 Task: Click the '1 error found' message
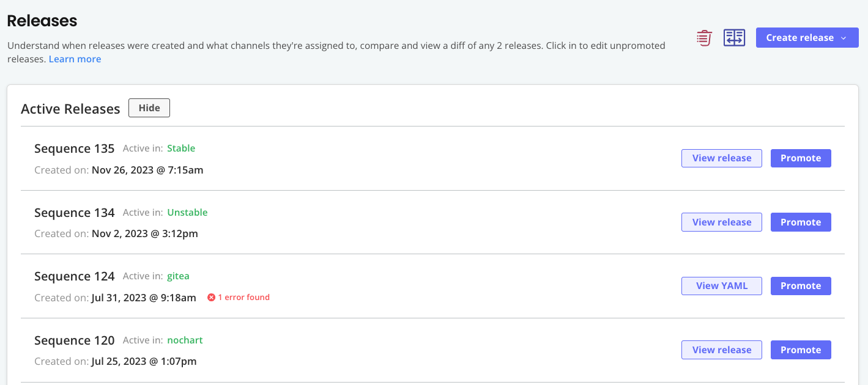coord(243,298)
